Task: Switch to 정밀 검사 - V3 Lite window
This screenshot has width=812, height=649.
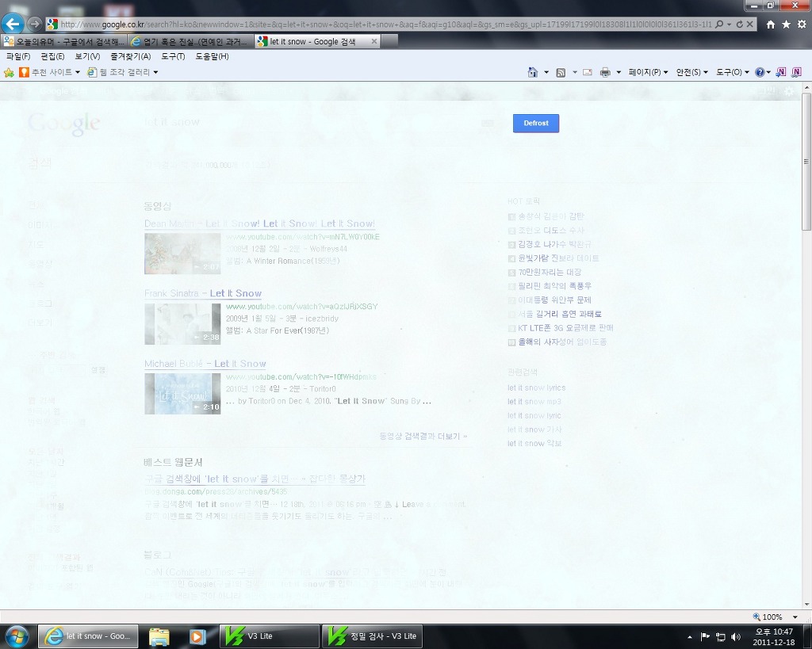Action: [x=373, y=636]
